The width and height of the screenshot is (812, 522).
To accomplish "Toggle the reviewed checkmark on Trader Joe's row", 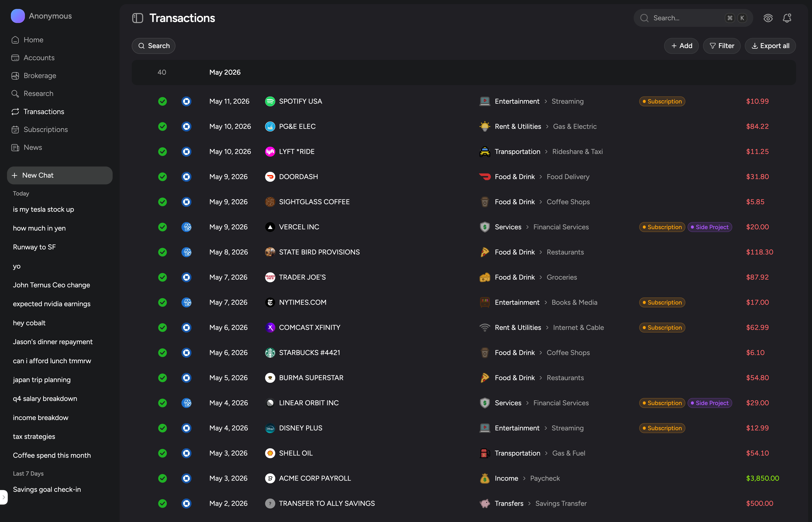I will [x=162, y=277].
